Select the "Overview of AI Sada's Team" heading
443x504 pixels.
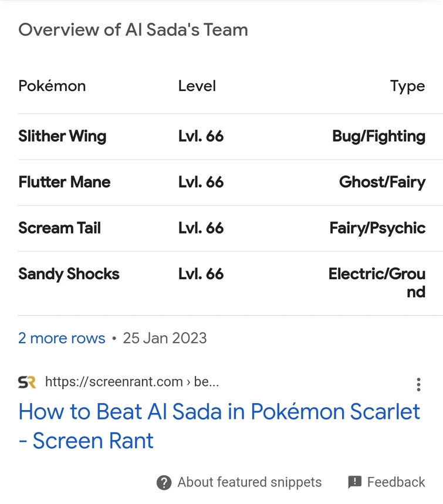133,30
